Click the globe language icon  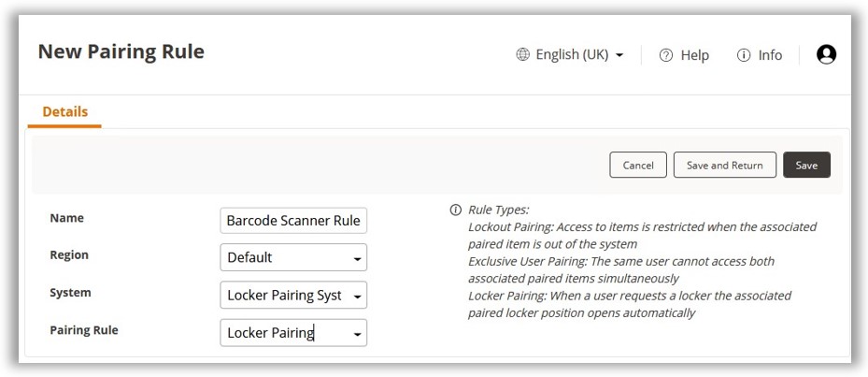coord(523,55)
